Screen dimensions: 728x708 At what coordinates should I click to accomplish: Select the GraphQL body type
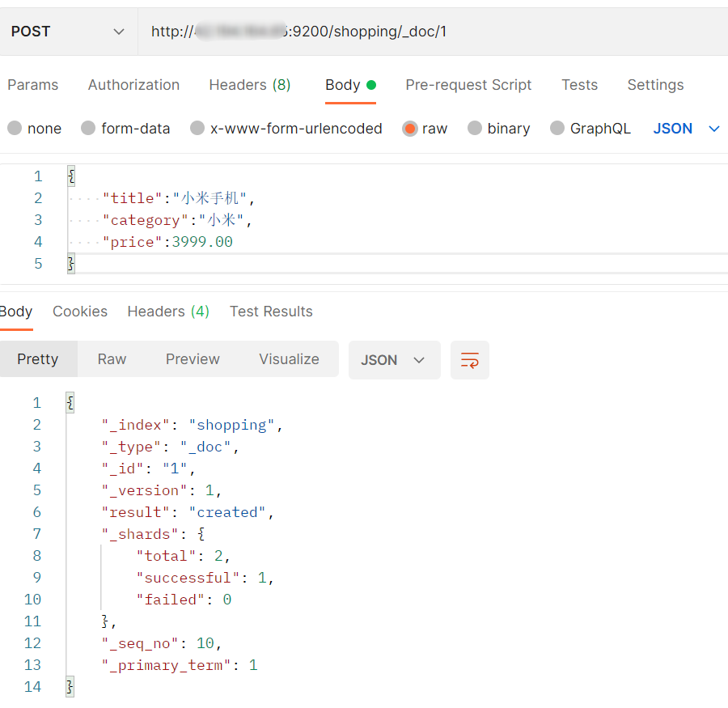[x=557, y=129]
